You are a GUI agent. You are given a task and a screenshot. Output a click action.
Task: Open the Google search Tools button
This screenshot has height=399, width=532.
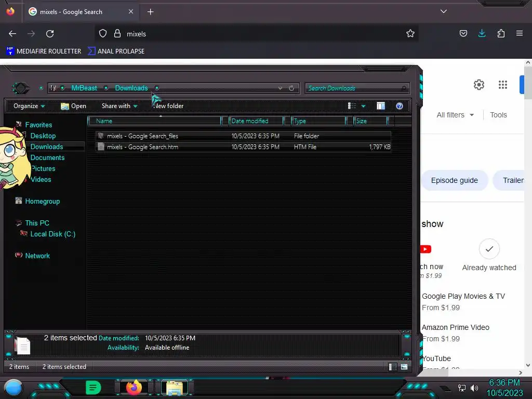click(498, 115)
